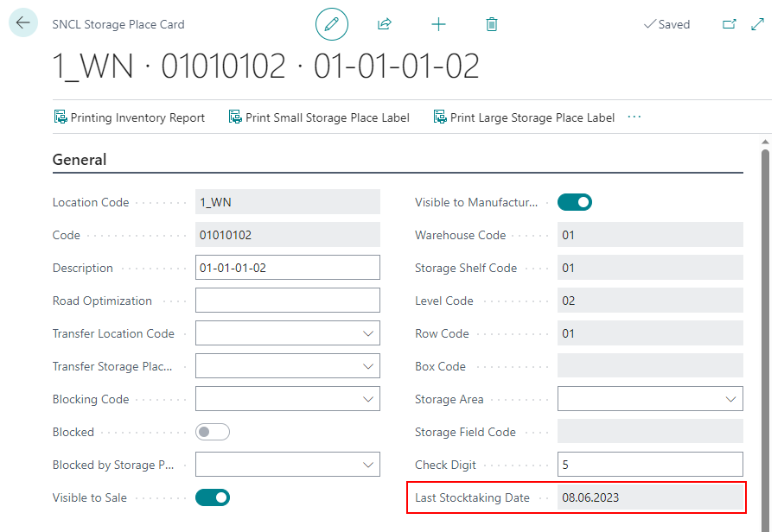The image size is (784, 532).
Task: Click the trash delete icon
Action: pyautogui.click(x=492, y=24)
